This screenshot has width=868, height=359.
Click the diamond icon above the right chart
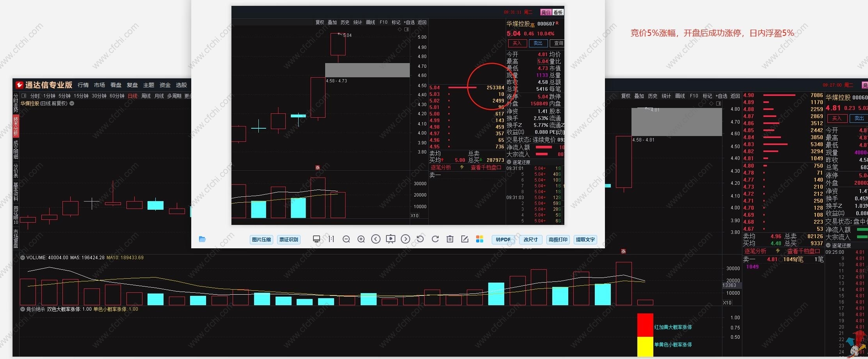coord(711,104)
